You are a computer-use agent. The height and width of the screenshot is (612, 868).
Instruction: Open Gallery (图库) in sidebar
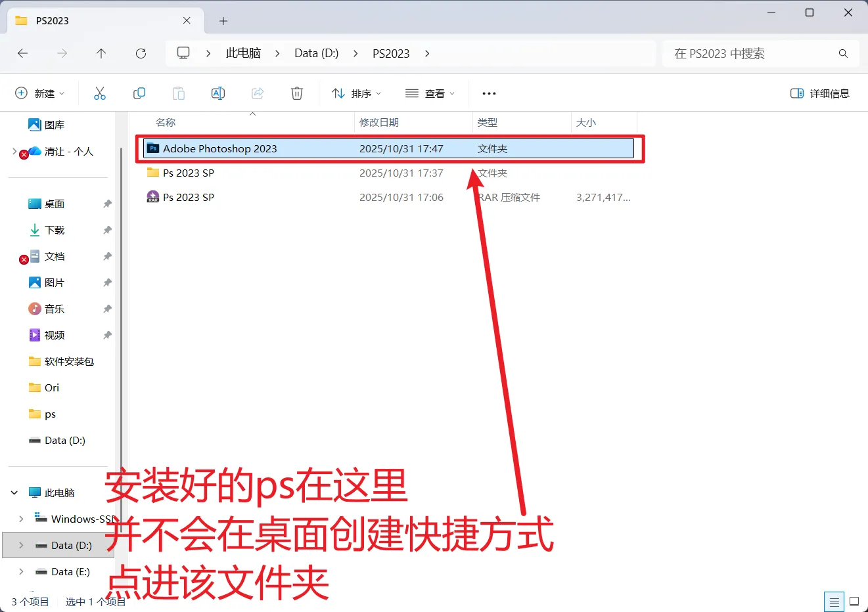point(46,125)
